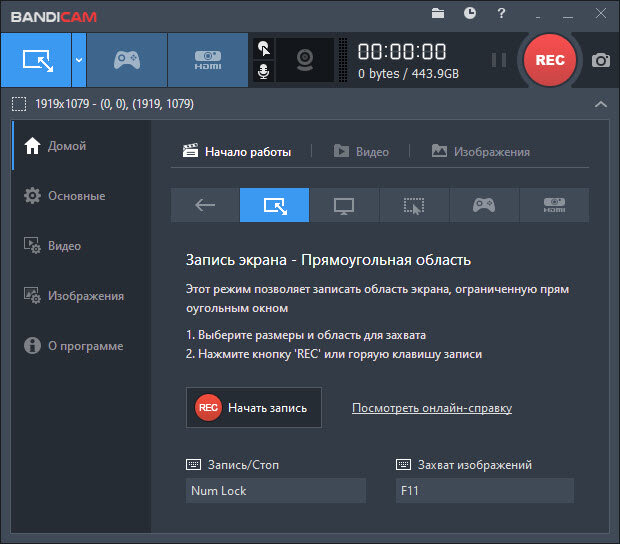620x544 pixels.
Task: Click the F11 image capture hotkey field
Action: (x=484, y=491)
